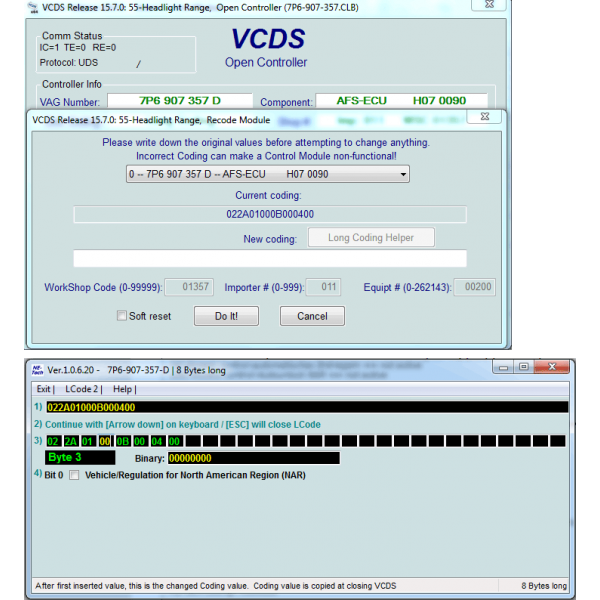This screenshot has height=600, width=600.
Task: Click the 'IC=1 TE=0 RE=0' status text
Action: [x=78, y=48]
